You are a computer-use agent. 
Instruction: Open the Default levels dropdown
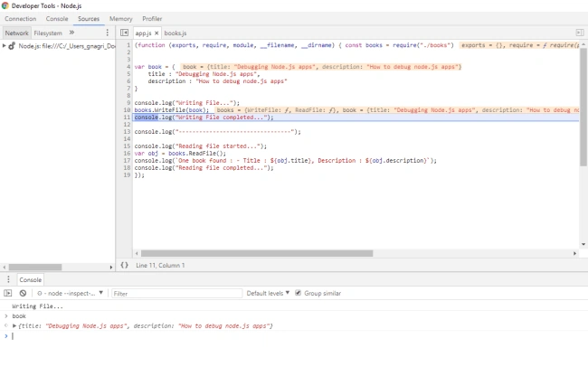click(268, 293)
